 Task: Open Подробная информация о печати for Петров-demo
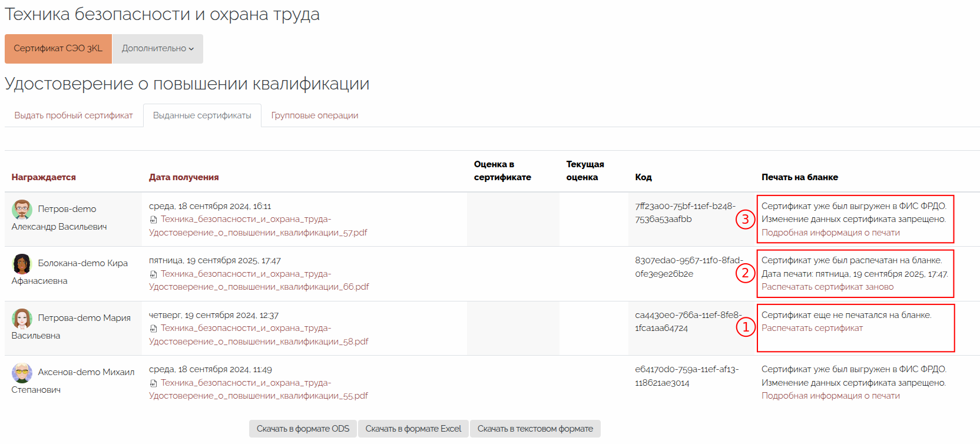point(830,233)
